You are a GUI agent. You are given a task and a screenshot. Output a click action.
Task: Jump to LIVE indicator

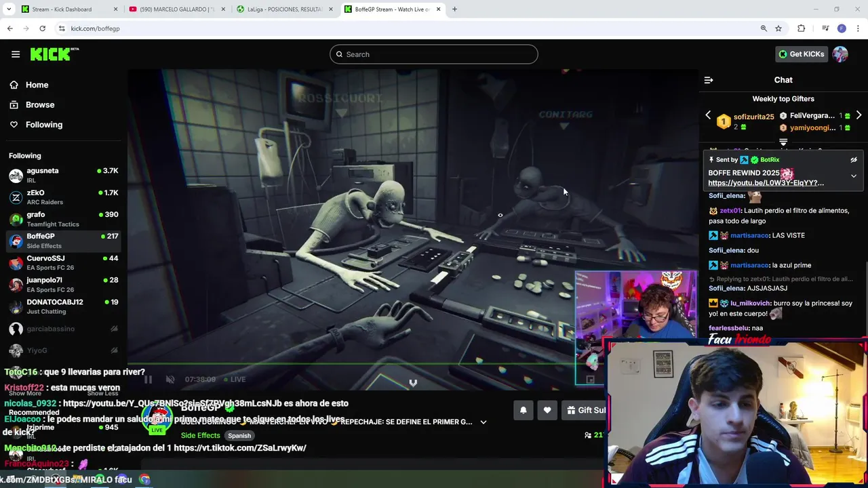(234, 380)
